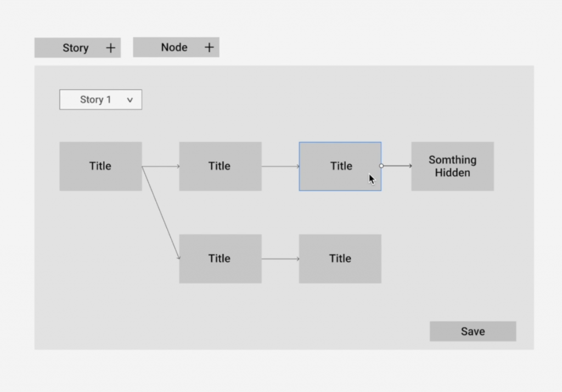The height and width of the screenshot is (392, 562).
Task: Select the top-row second Title node
Action: click(x=221, y=166)
